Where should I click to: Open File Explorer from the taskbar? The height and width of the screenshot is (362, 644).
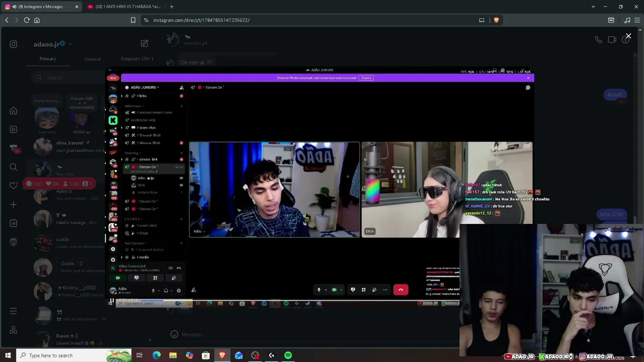173,355
